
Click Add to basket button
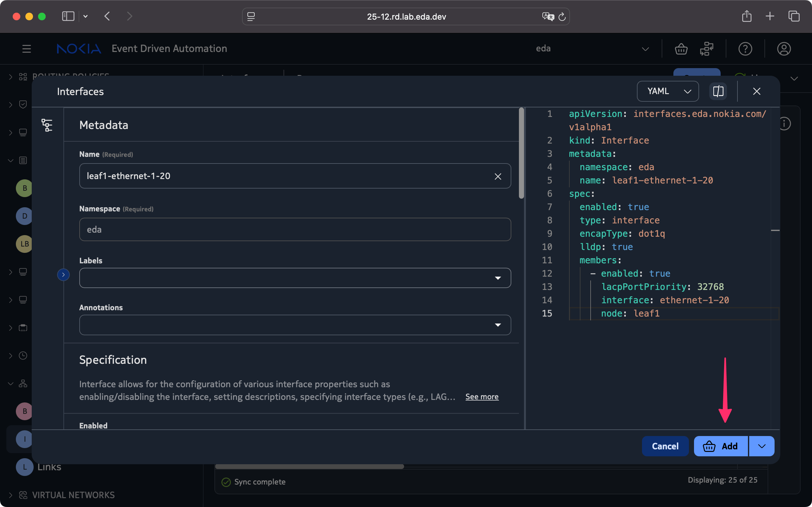(721, 446)
